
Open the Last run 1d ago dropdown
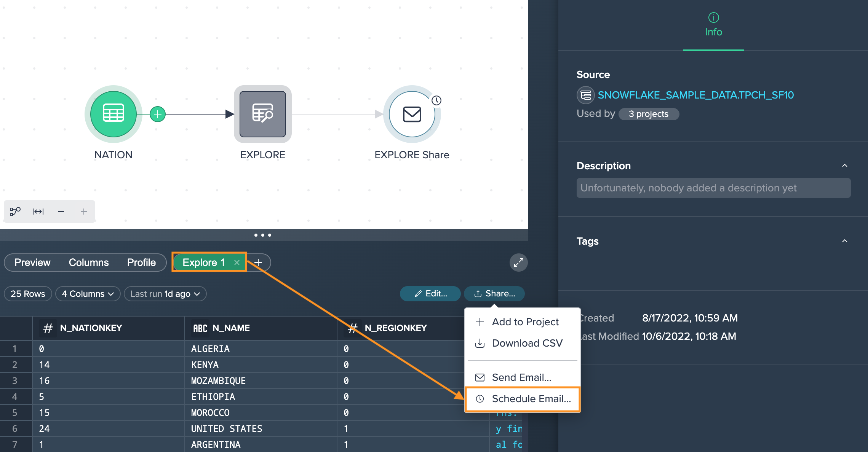click(165, 293)
